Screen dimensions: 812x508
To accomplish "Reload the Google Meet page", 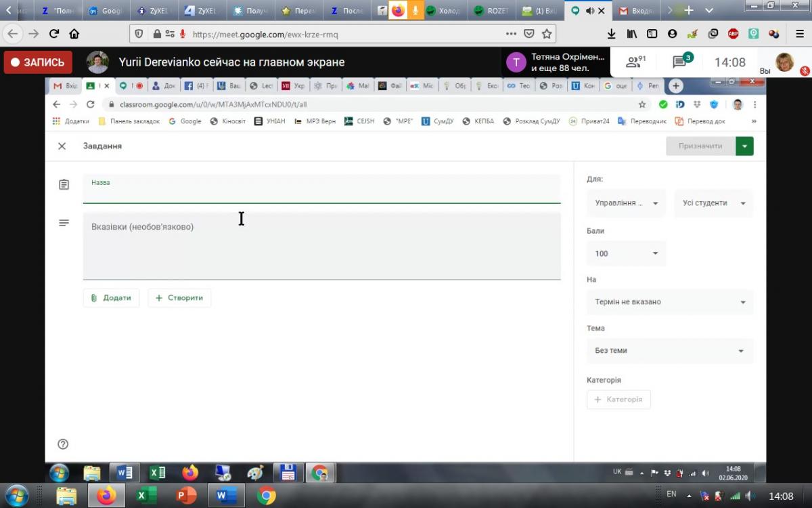I will pyautogui.click(x=54, y=34).
